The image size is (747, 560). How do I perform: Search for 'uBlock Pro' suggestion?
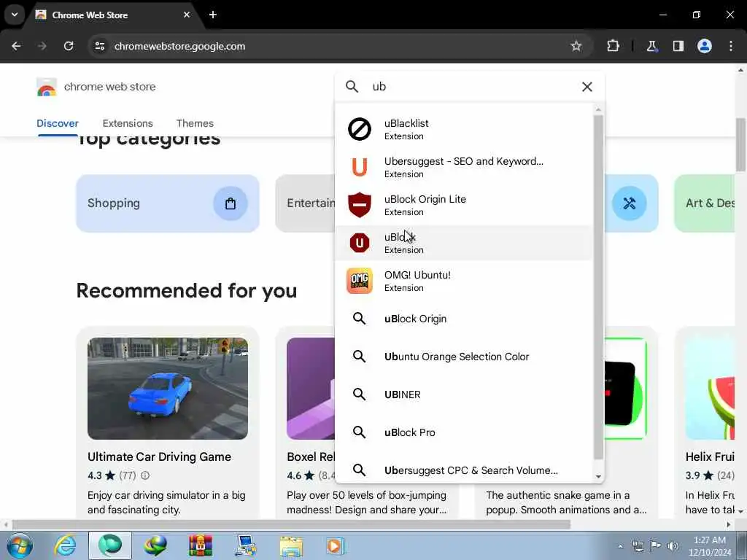[x=465, y=432]
